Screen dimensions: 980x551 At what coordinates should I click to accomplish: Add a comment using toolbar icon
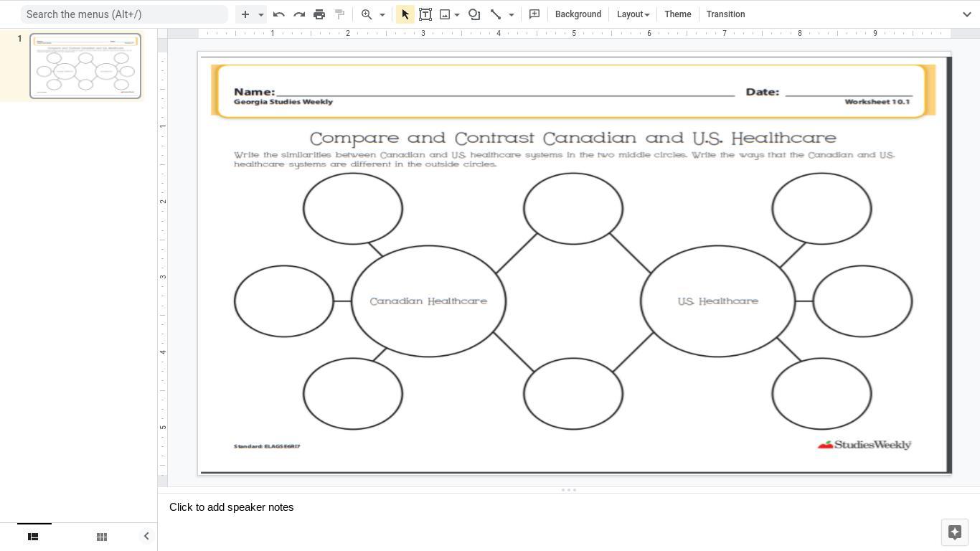click(534, 14)
